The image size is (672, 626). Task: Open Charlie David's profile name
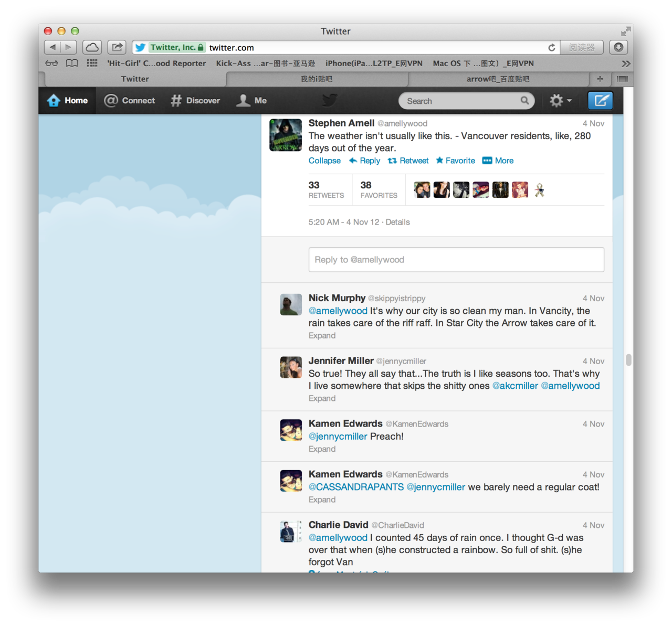pos(338,525)
